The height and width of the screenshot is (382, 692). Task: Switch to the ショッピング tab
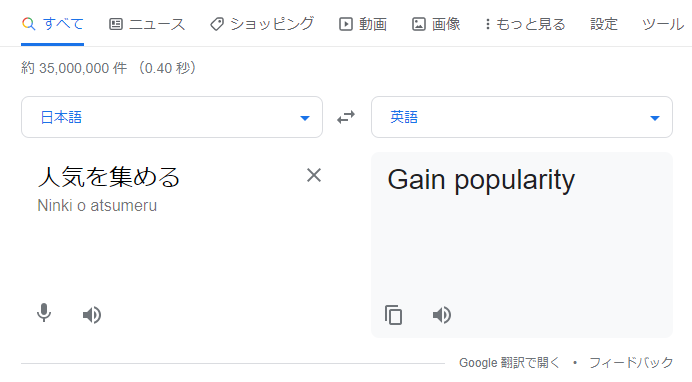[262, 24]
